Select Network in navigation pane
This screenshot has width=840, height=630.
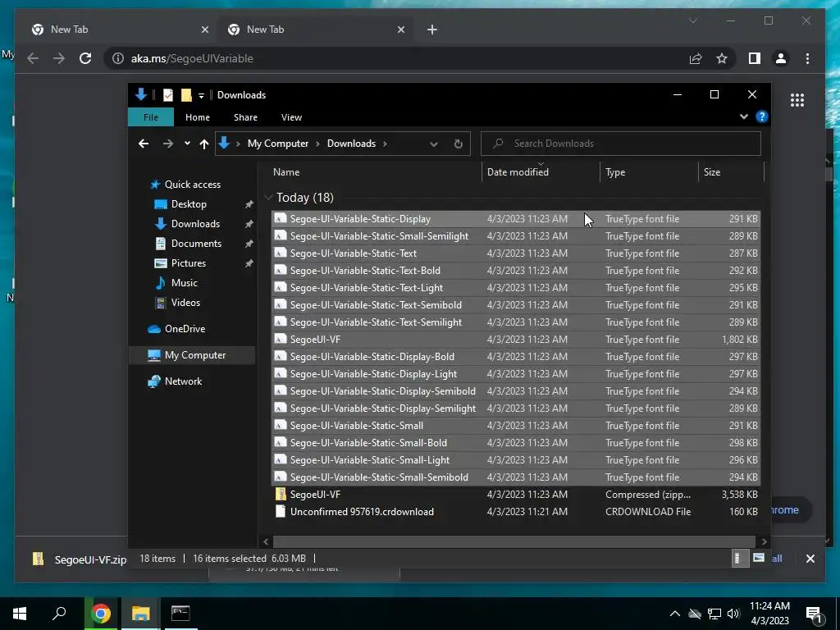[x=183, y=381]
